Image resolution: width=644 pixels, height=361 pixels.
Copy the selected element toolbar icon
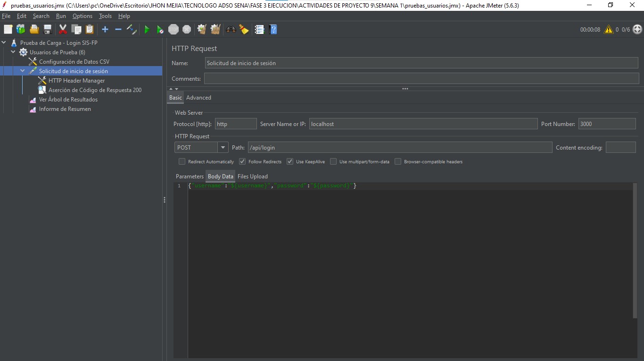[76, 29]
